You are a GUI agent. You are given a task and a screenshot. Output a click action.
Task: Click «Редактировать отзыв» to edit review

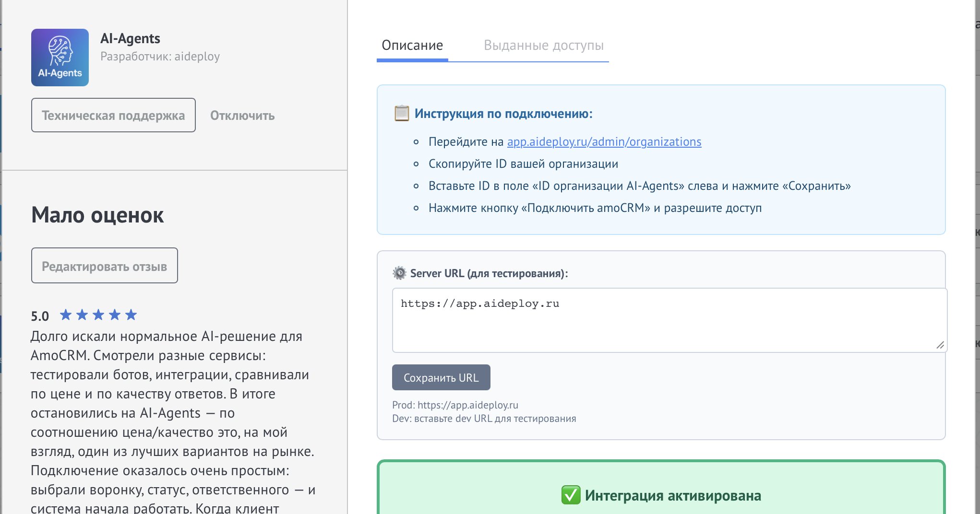click(x=104, y=265)
